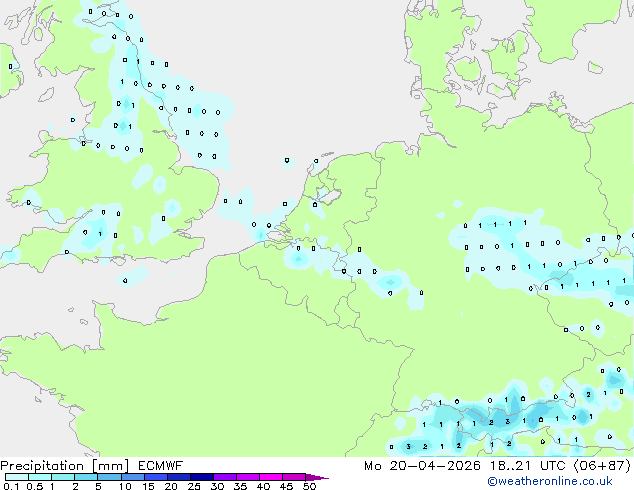Screen dimensions: 634x490
Task: Select the 25–30 mm dark navy legend swatch
Action: pyautogui.click(x=201, y=477)
